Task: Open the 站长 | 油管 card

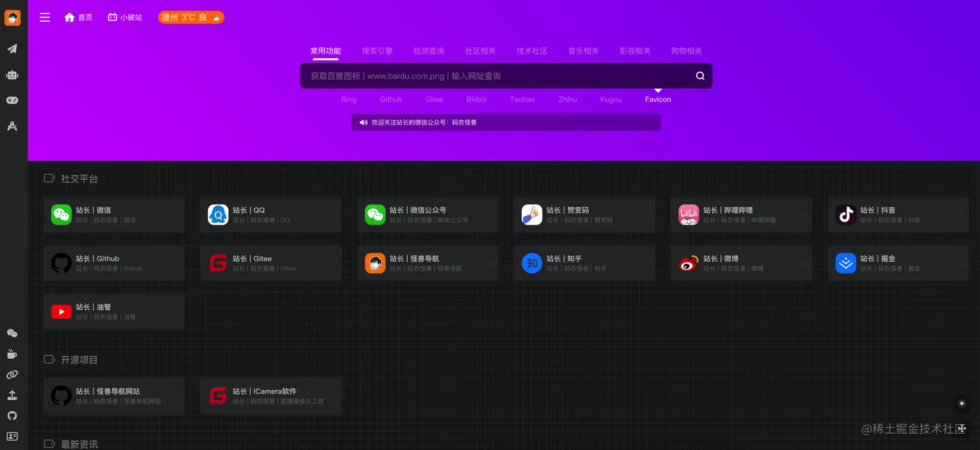Action: click(114, 312)
